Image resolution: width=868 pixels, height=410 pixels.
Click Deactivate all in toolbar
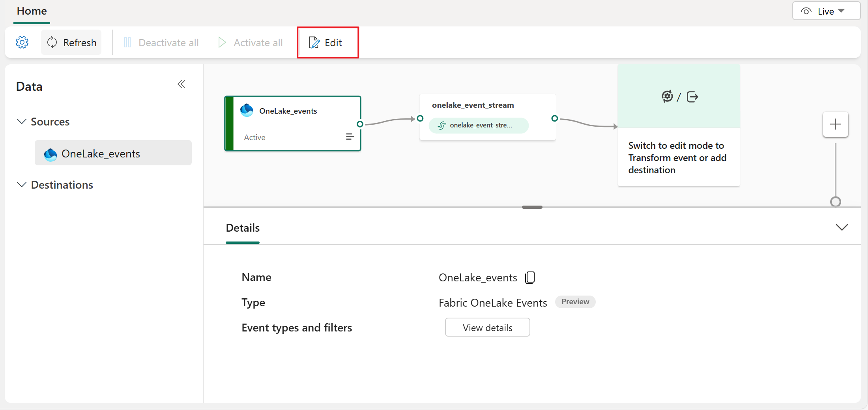click(161, 42)
